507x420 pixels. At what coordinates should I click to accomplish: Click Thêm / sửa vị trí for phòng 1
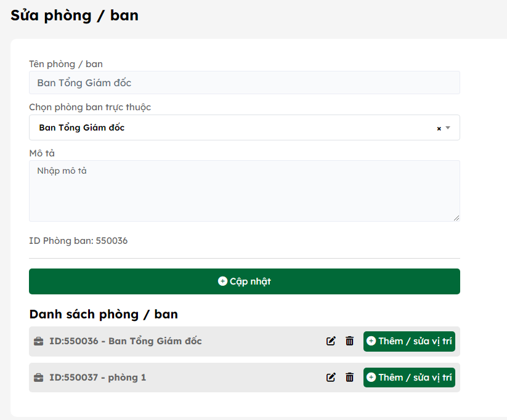coord(409,378)
